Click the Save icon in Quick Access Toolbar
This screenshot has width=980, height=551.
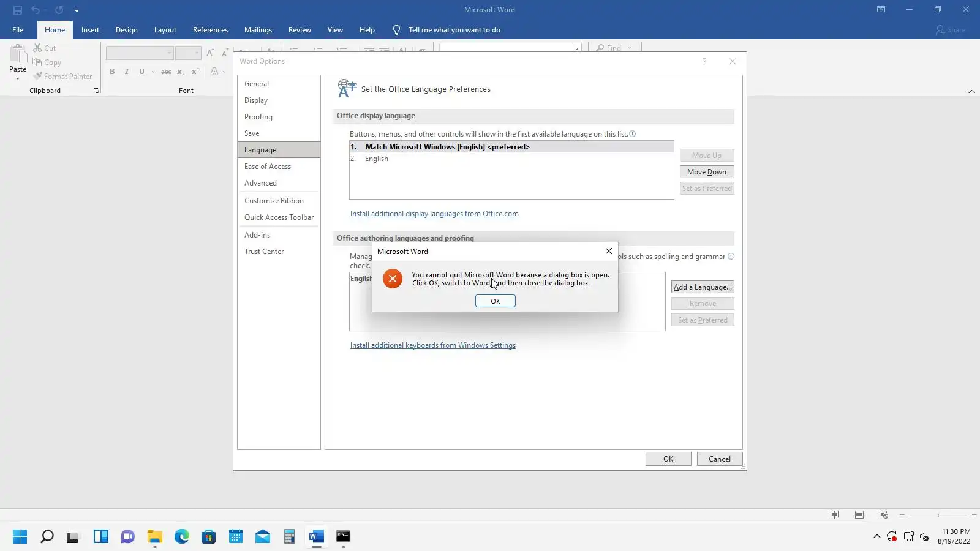click(x=18, y=10)
